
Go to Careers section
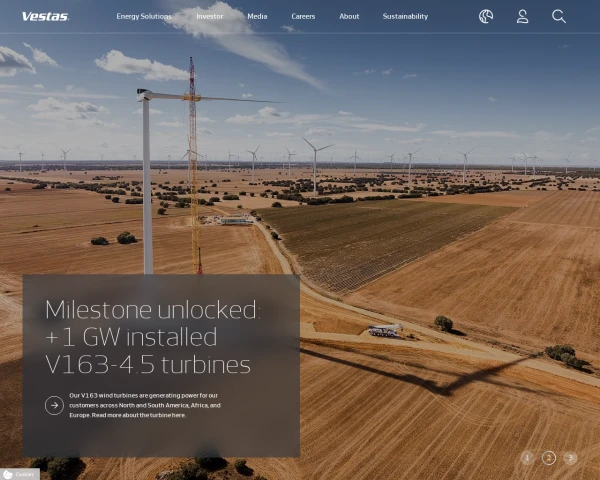(x=303, y=16)
